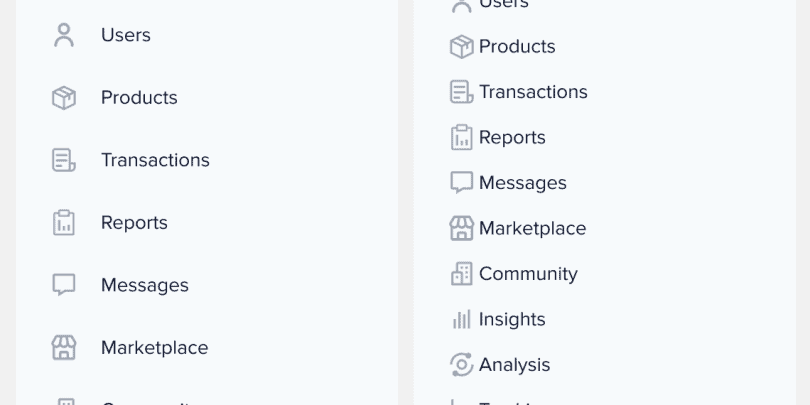Click the Marketplace storefront icon in the wide left menu

click(x=64, y=348)
